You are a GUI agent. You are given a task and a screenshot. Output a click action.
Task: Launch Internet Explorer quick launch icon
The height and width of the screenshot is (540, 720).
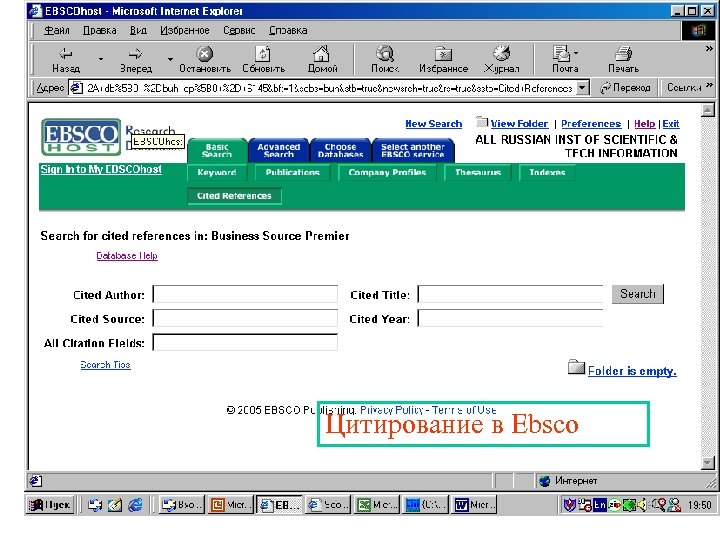135,505
